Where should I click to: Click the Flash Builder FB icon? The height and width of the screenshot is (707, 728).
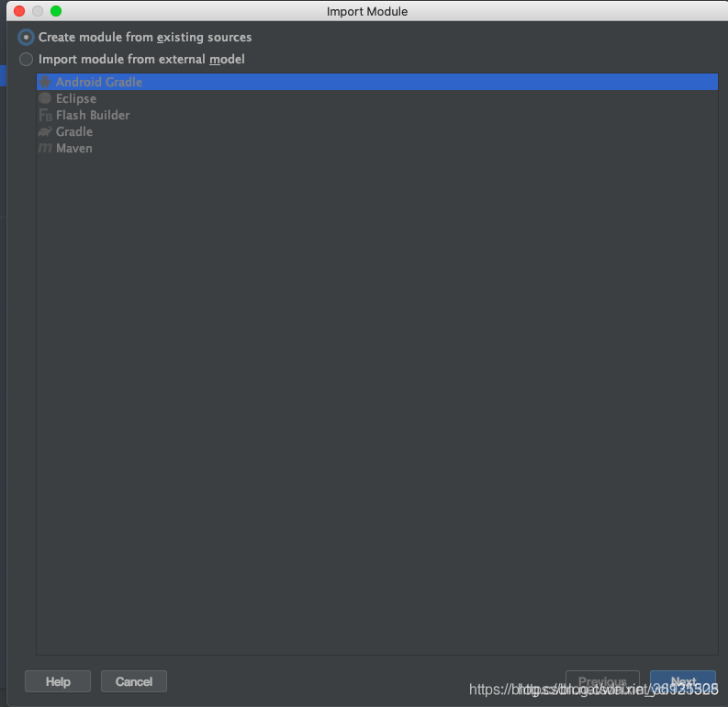(x=45, y=115)
